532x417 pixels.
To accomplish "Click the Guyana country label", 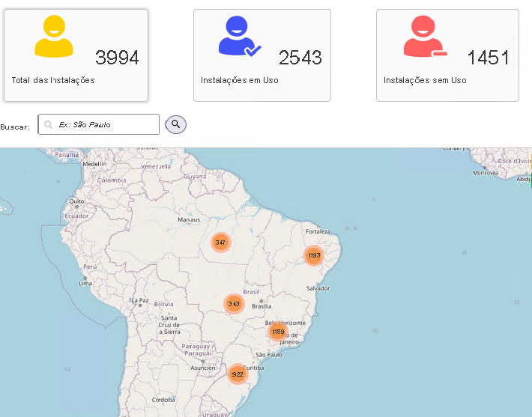I will [x=195, y=176].
